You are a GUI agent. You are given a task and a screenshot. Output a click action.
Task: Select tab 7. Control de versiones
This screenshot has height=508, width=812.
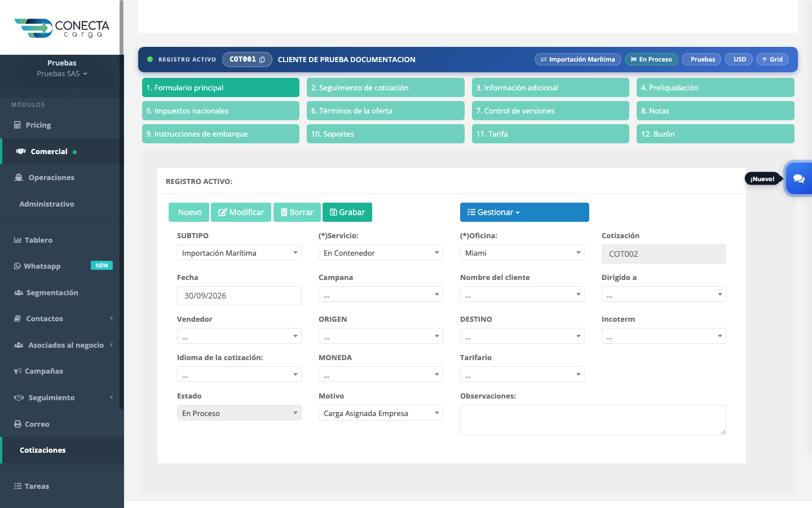550,111
